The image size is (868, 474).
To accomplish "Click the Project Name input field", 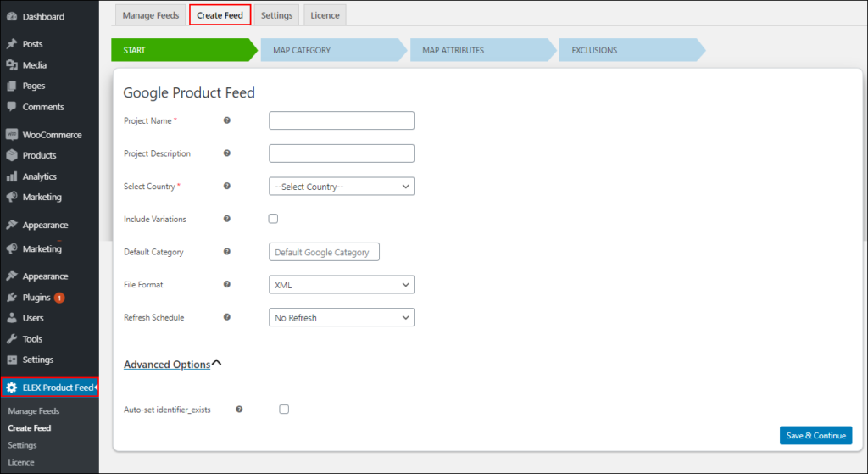I will click(342, 120).
